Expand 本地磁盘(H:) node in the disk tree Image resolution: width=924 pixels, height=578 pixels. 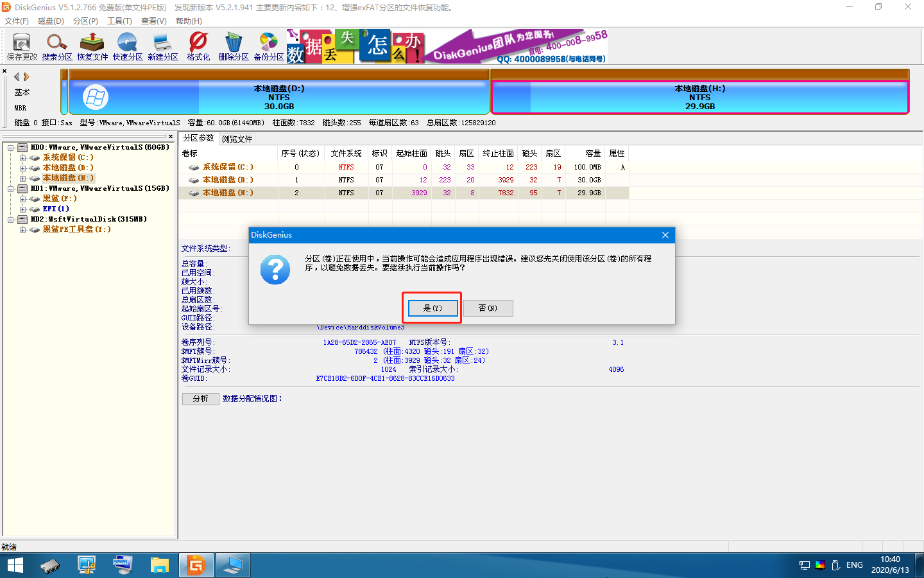pos(23,179)
